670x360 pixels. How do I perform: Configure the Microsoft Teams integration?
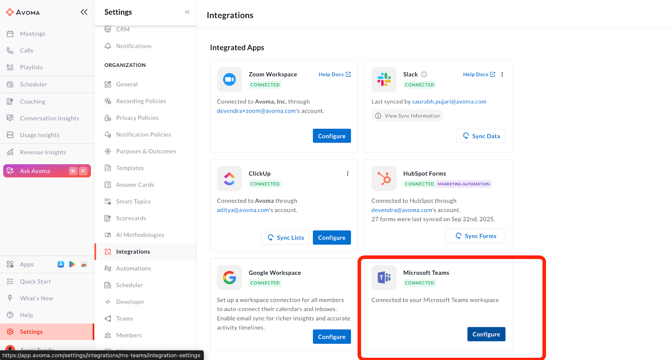coord(486,334)
